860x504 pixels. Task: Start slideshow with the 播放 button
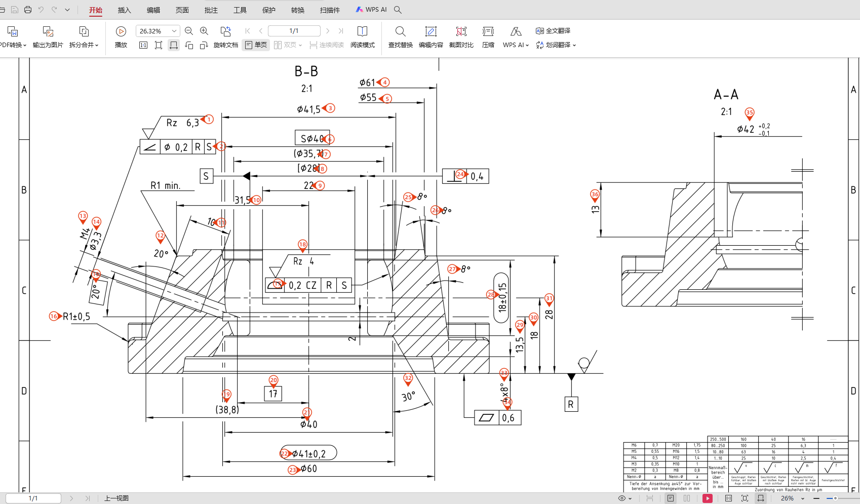coord(121,37)
